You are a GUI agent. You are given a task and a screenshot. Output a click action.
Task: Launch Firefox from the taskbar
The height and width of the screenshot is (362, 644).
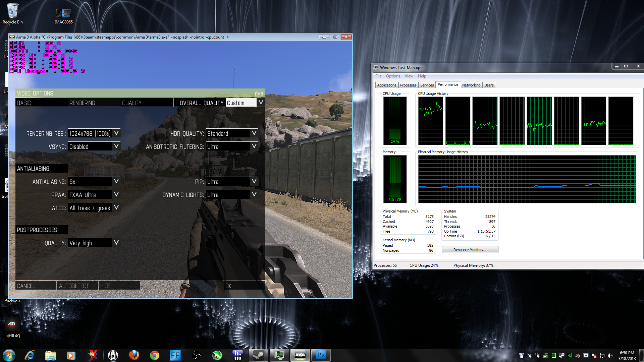coord(134,355)
